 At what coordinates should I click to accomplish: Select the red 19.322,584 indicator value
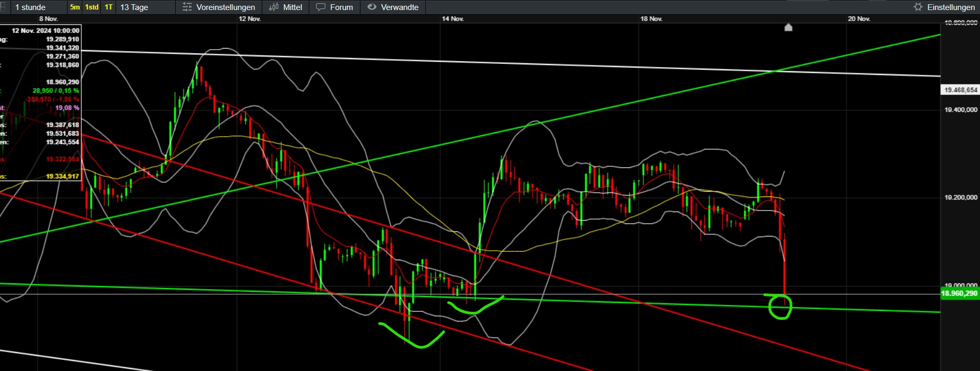point(62,159)
